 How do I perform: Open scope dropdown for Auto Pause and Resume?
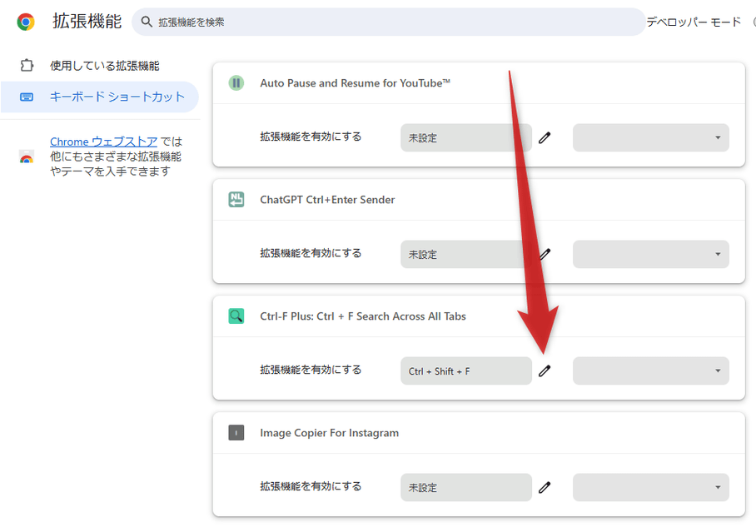coord(651,138)
